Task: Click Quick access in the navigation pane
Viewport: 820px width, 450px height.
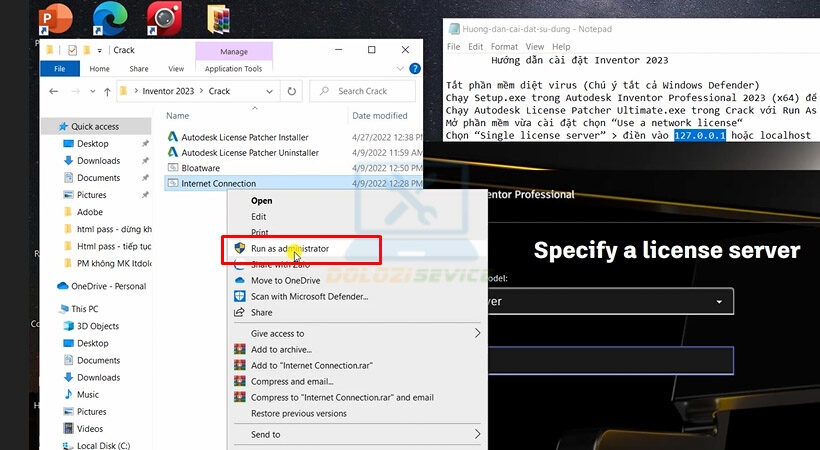Action: pos(95,126)
